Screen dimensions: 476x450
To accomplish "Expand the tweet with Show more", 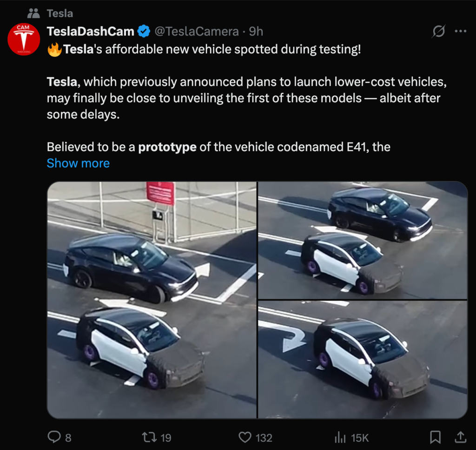I will (x=78, y=163).
